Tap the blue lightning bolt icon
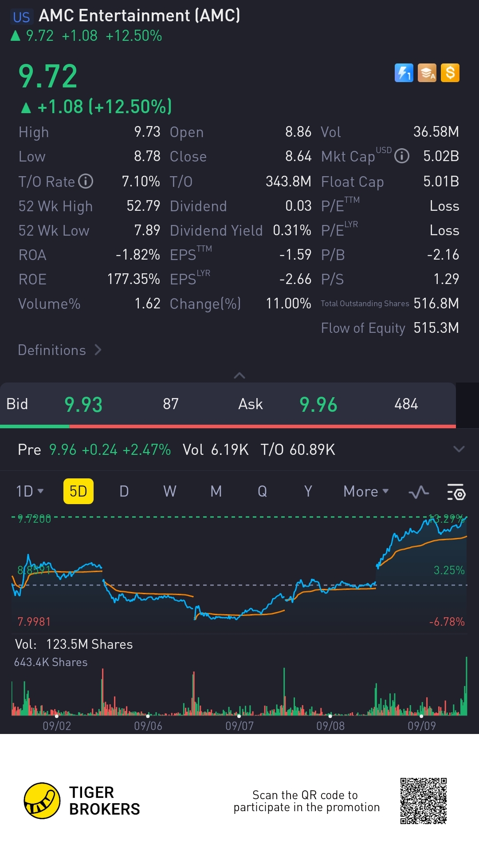This screenshot has height=868, width=479. (x=404, y=73)
